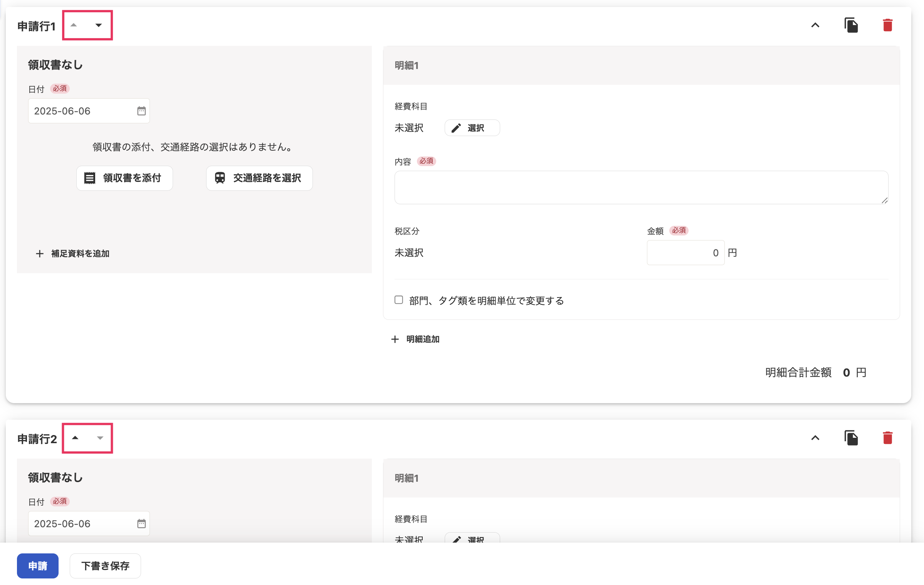Collapse the 申請行1 section
924x585 pixels.
pyautogui.click(x=815, y=25)
